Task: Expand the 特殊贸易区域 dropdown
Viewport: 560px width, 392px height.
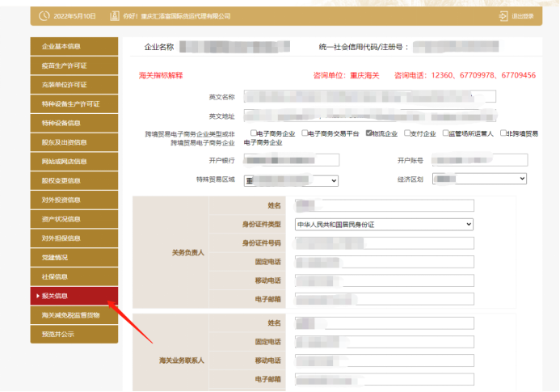Action: [x=291, y=180]
